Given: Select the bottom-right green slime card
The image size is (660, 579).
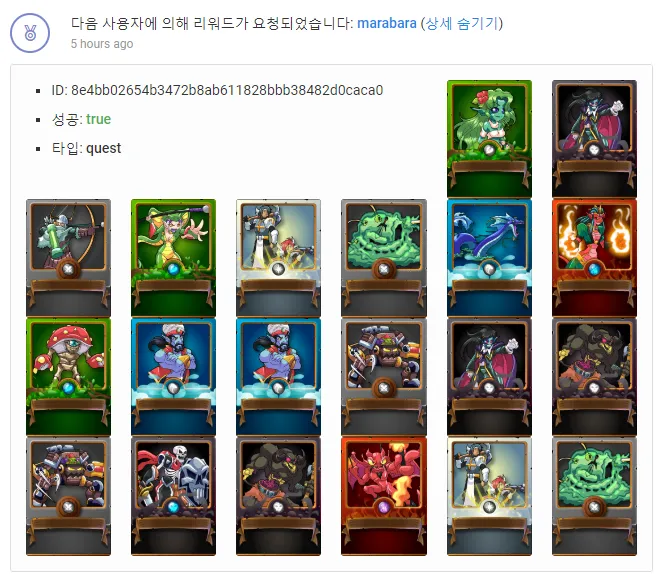Looking at the screenshot, I should [594, 496].
